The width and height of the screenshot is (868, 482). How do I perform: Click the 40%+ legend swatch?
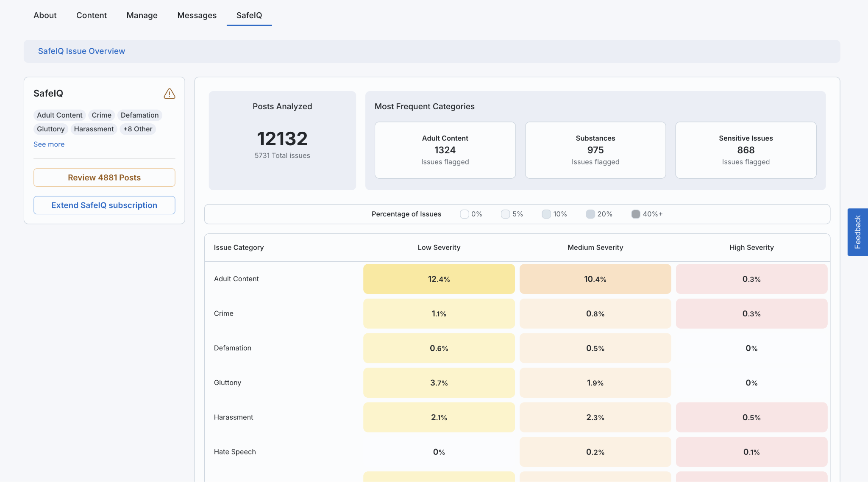click(x=636, y=214)
